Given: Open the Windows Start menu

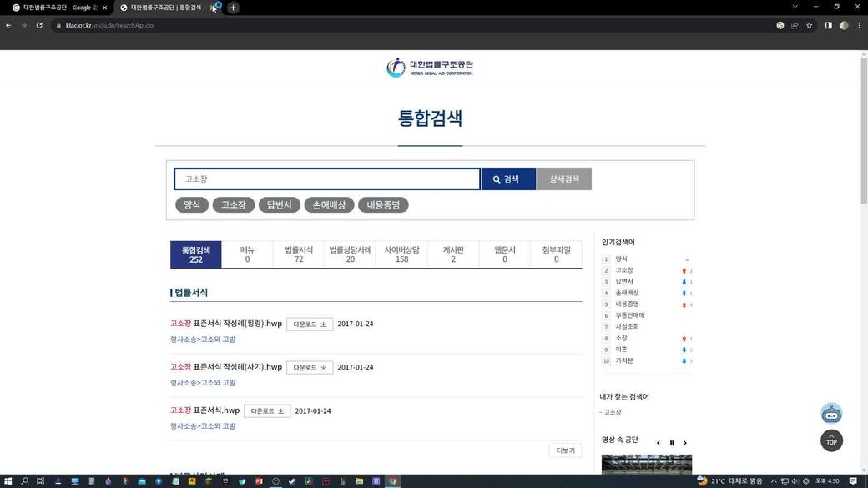Looking at the screenshot, I should tap(8, 481).
